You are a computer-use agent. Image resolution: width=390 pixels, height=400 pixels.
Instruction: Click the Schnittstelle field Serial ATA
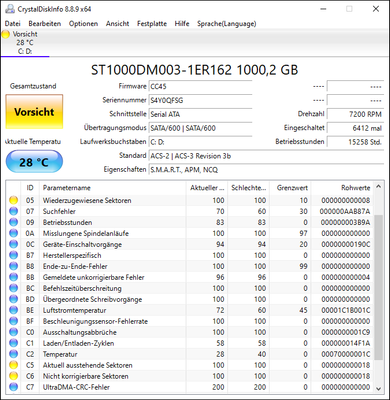click(x=200, y=114)
